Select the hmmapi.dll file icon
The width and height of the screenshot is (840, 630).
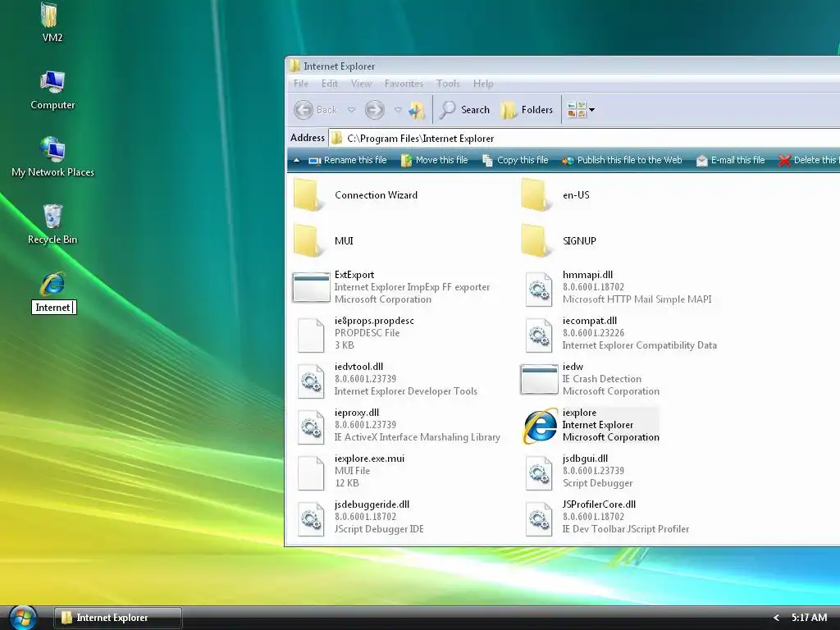[x=539, y=290]
